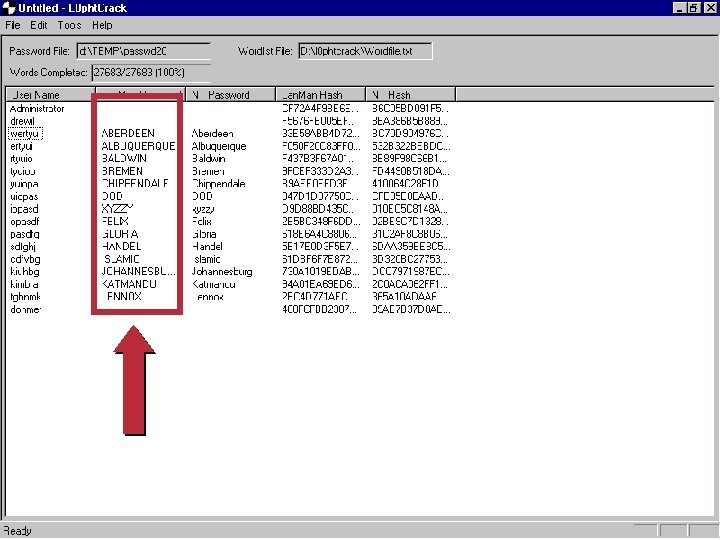The height and width of the screenshot is (540, 720).
Task: Click the NT hash in the donmer row
Action: pyautogui.click(x=411, y=309)
